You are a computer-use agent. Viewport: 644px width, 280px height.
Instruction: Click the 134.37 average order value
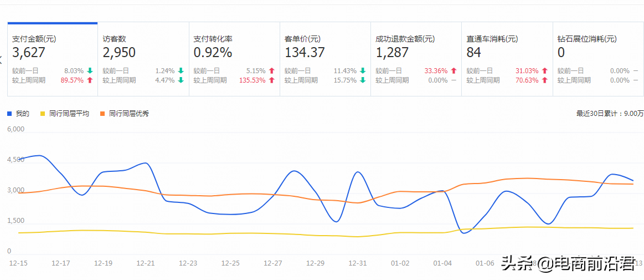305,53
